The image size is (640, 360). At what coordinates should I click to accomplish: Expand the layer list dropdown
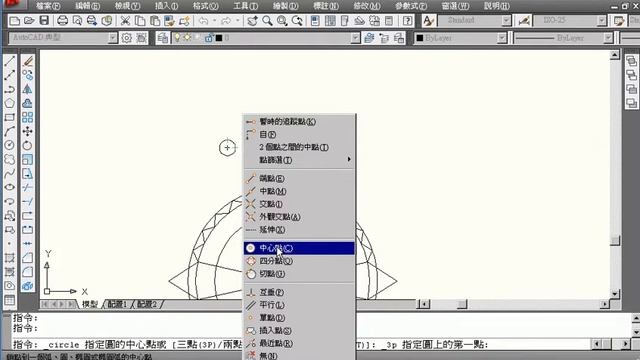[356, 38]
